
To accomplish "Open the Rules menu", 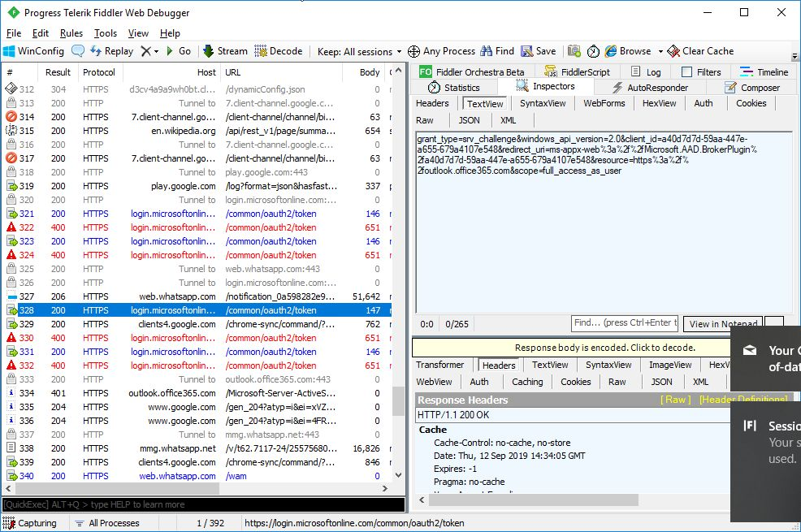I will click(x=71, y=33).
